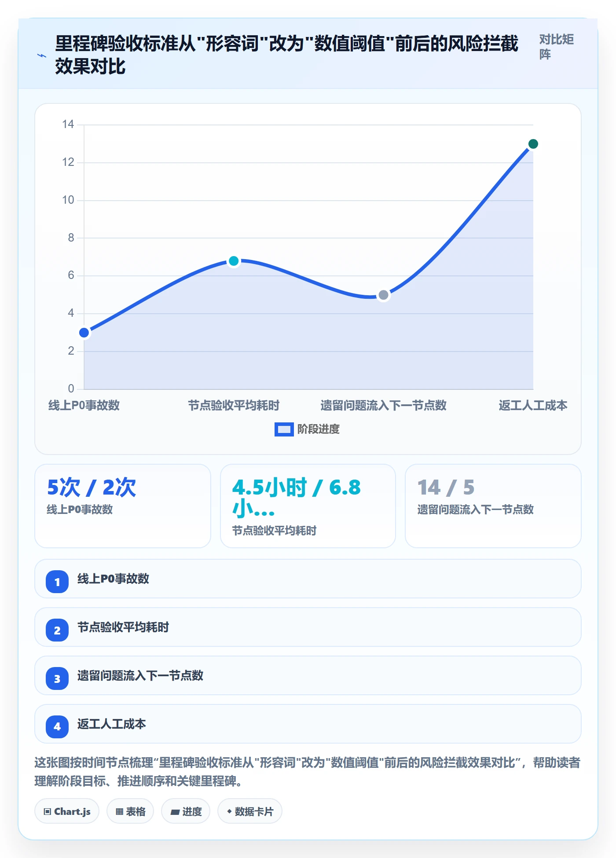This screenshot has width=616, height=858.
Task: Select the 线上P0事故数 data point on chart
Action: [84, 333]
